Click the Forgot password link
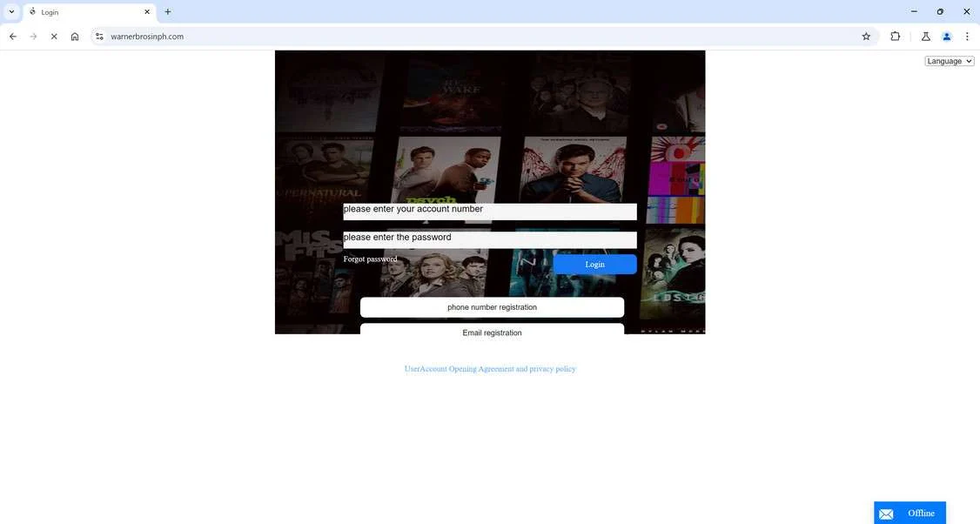 coord(370,259)
